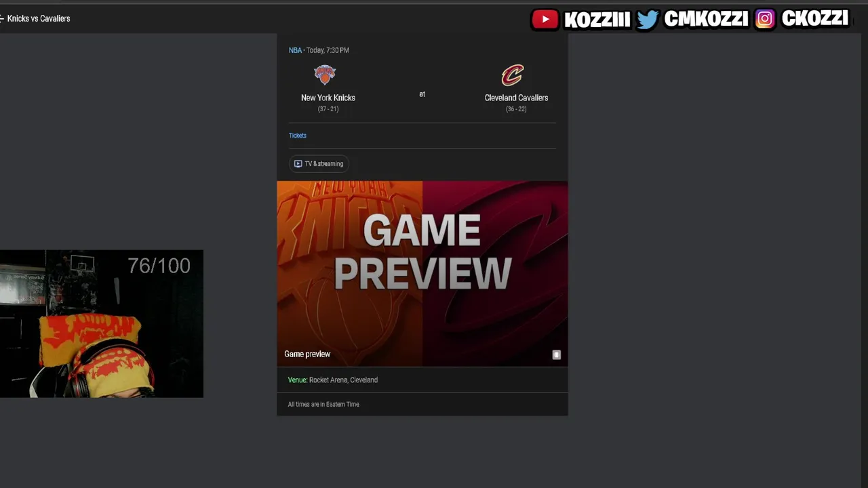Image resolution: width=868 pixels, height=488 pixels.
Task: Select the New York Knicks team name
Action: click(328, 98)
